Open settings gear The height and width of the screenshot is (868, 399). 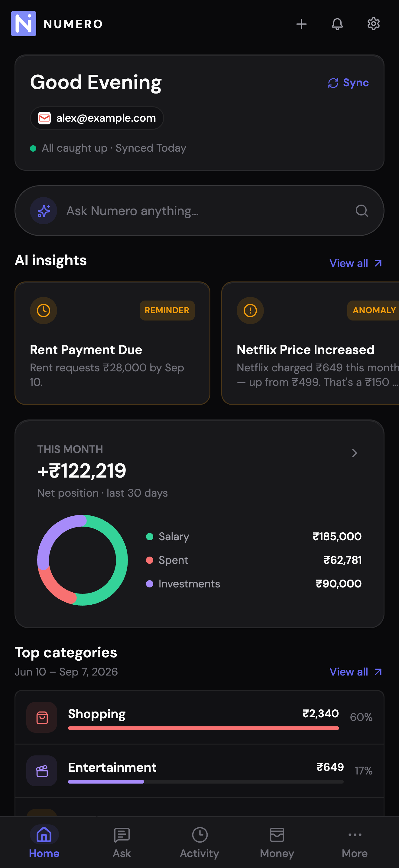tap(373, 24)
